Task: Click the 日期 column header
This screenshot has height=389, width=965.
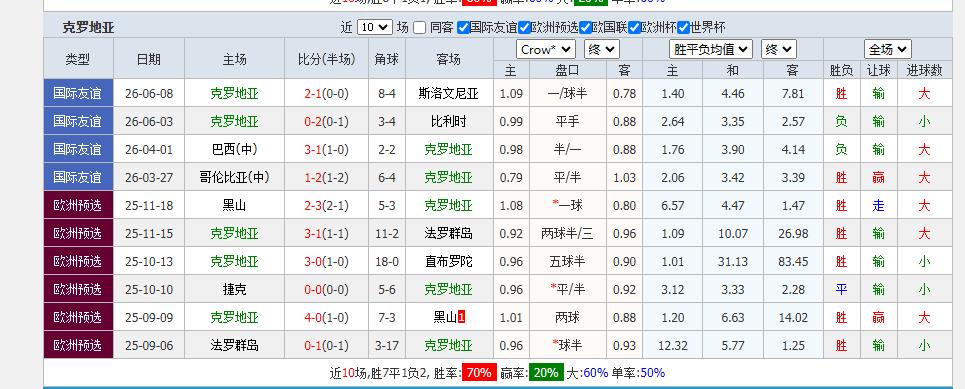Action: [x=149, y=58]
